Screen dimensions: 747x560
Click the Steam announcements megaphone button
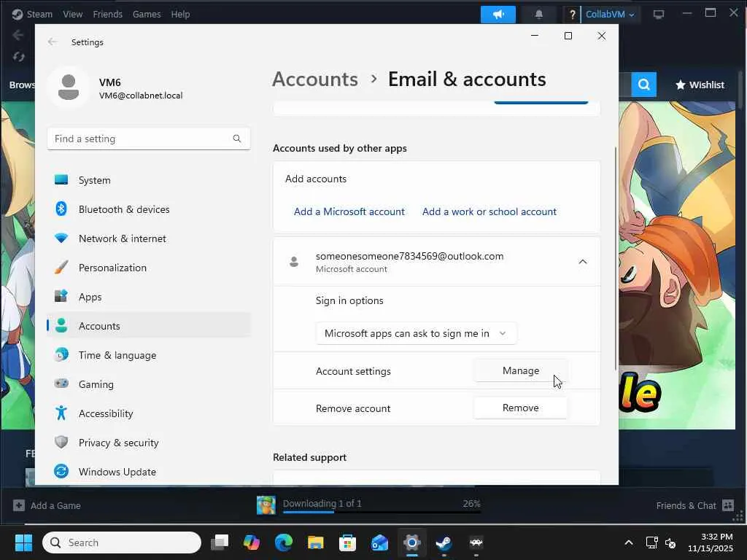pyautogui.click(x=498, y=15)
